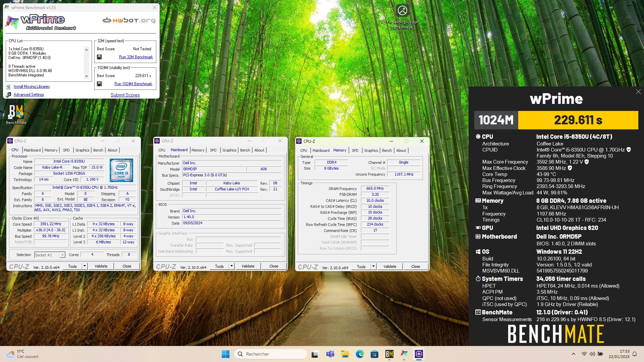Open Tools dropdown arrow in Mainboard window
644x362 pixels.
click(231, 266)
